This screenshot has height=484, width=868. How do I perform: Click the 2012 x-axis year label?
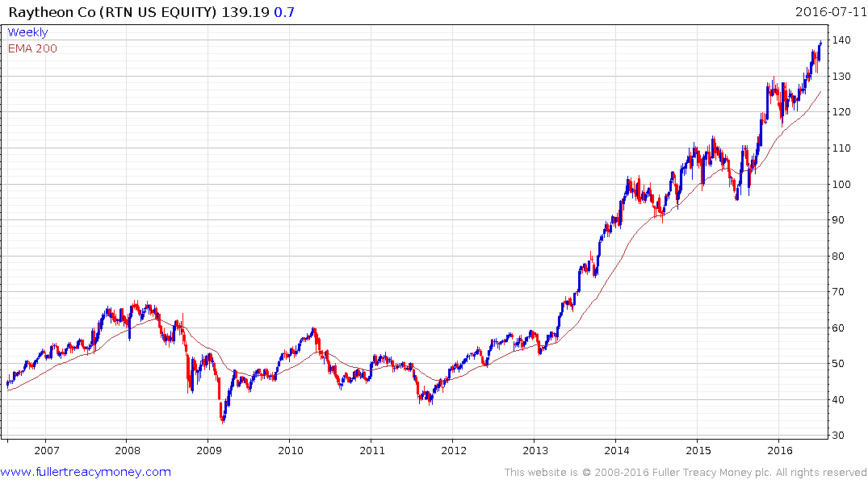454,450
